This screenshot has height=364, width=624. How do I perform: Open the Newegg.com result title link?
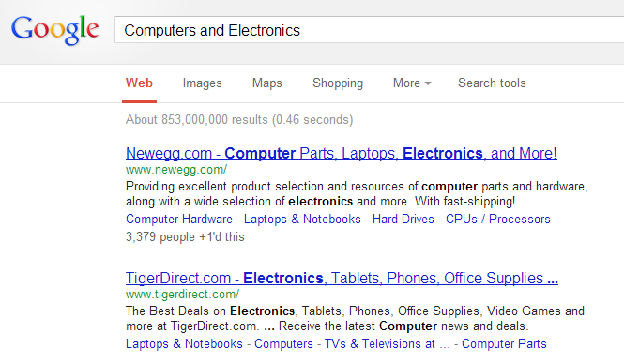click(x=342, y=154)
